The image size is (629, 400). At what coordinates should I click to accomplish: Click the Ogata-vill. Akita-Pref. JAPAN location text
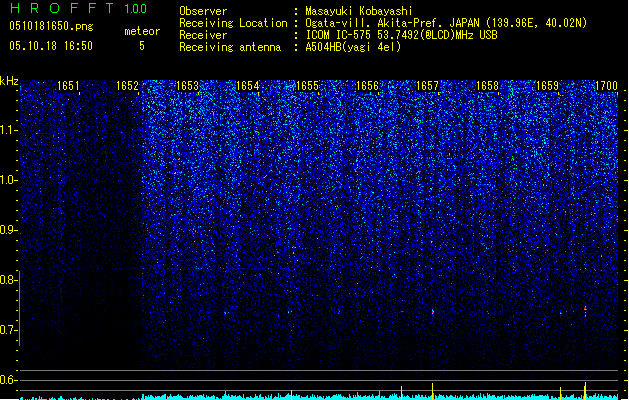pos(446,23)
